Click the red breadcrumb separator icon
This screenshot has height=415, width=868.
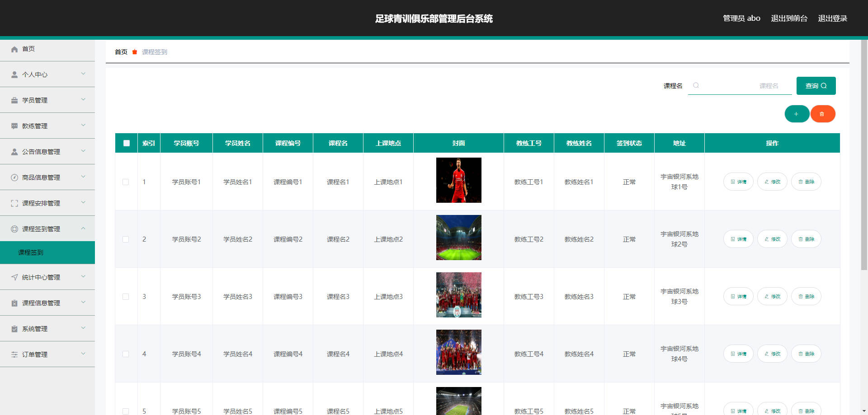[x=135, y=52]
